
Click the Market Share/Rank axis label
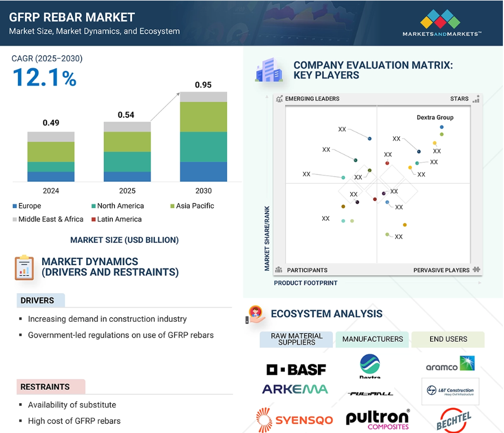click(267, 239)
